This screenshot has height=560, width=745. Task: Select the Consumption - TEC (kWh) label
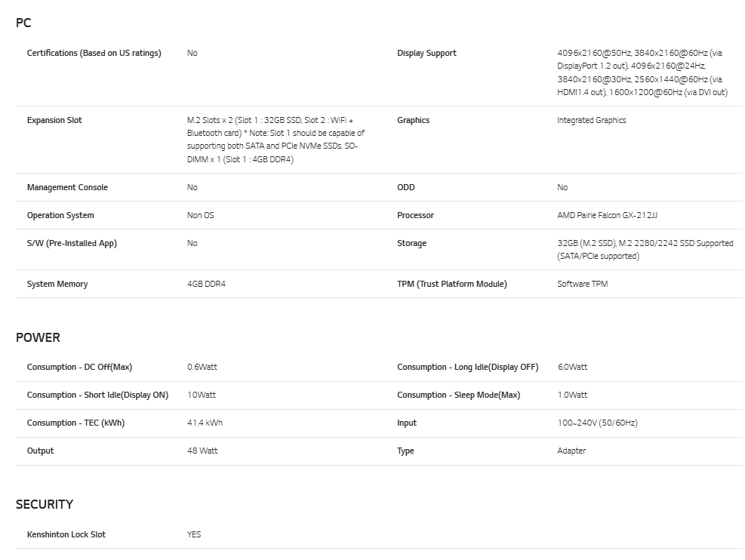(75, 423)
